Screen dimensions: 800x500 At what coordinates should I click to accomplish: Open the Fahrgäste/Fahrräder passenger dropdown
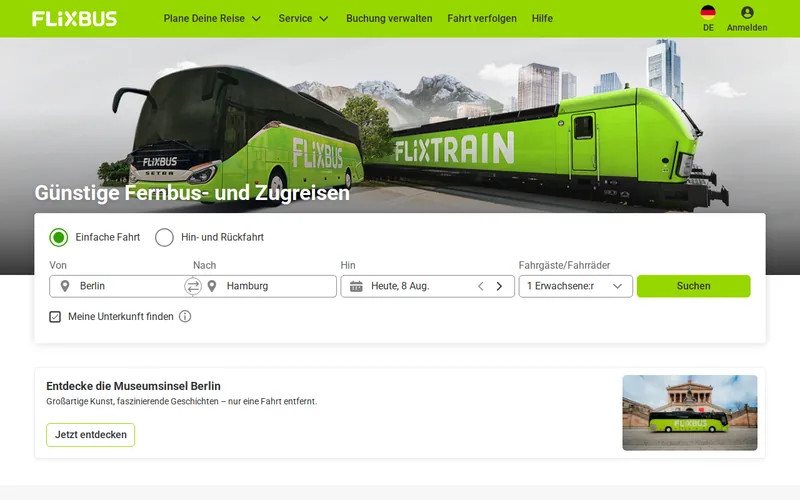tap(576, 286)
